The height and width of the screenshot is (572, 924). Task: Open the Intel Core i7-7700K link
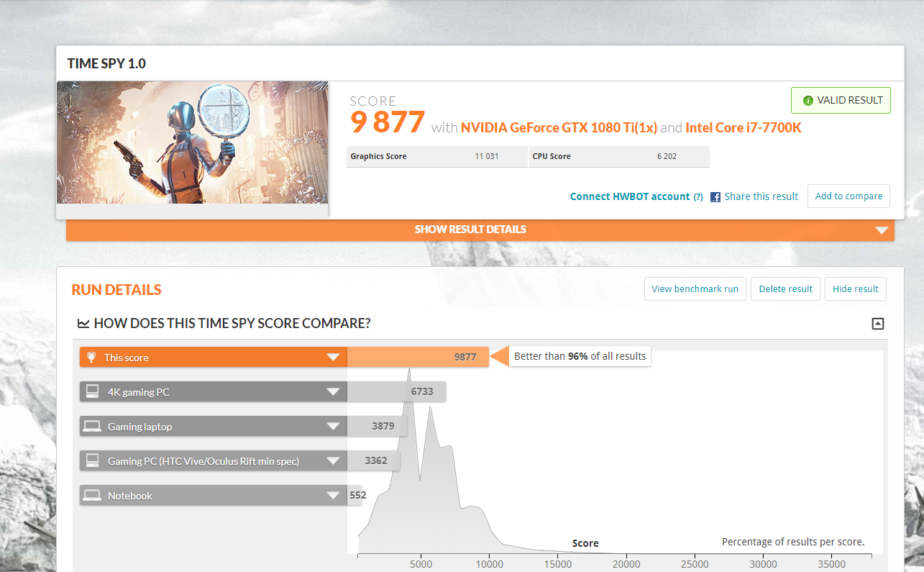pyautogui.click(x=743, y=128)
